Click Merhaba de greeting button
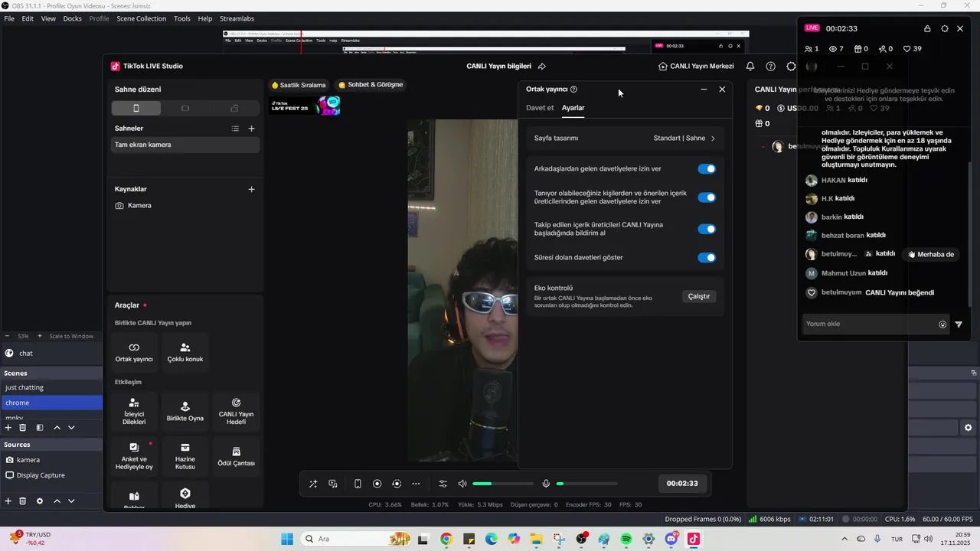The height and width of the screenshot is (551, 980). [x=931, y=254]
